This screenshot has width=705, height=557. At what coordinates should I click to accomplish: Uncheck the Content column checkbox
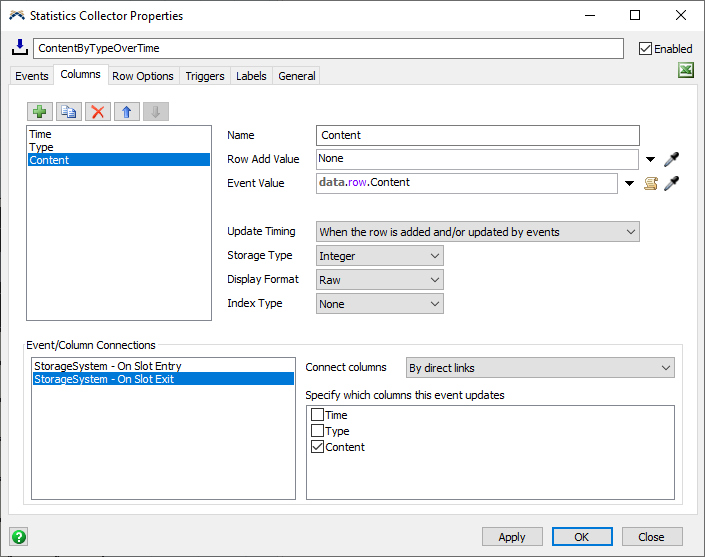(x=317, y=447)
